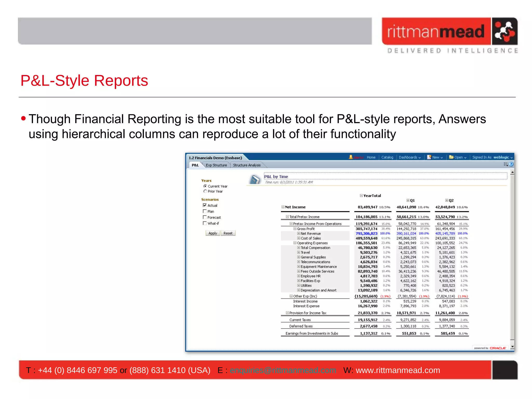Open the Dashboards dropdown menu
The image size is (532, 399).
pos(410,157)
